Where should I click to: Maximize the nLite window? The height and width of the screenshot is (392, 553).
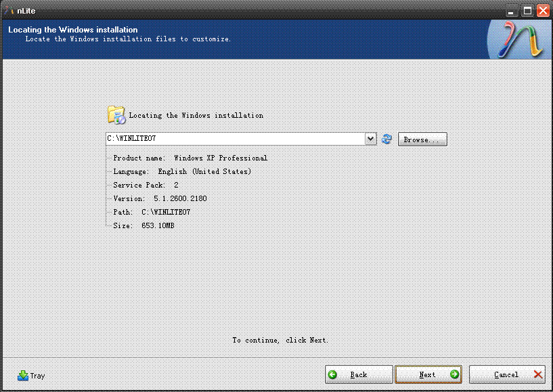pyautogui.click(x=527, y=11)
